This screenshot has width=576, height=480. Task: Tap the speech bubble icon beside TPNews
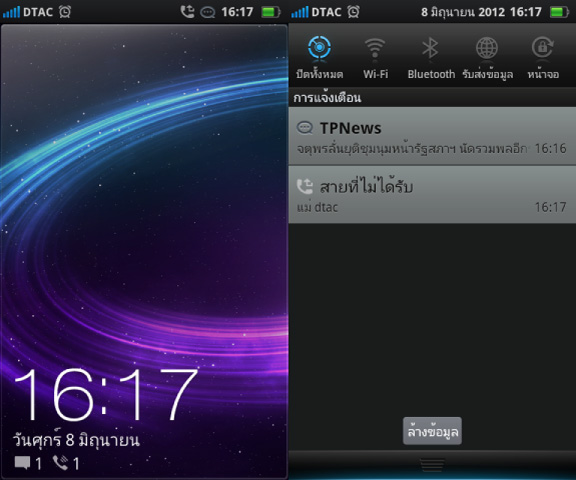click(x=305, y=128)
